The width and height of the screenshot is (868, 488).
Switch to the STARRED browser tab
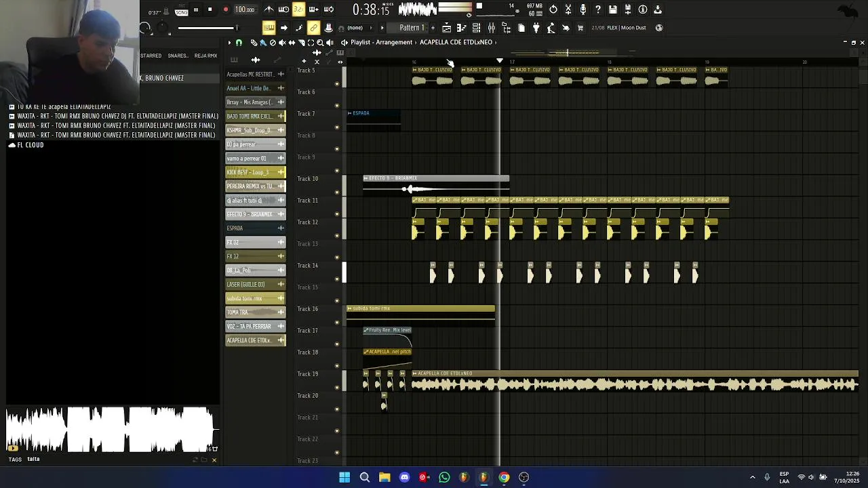[151, 56]
